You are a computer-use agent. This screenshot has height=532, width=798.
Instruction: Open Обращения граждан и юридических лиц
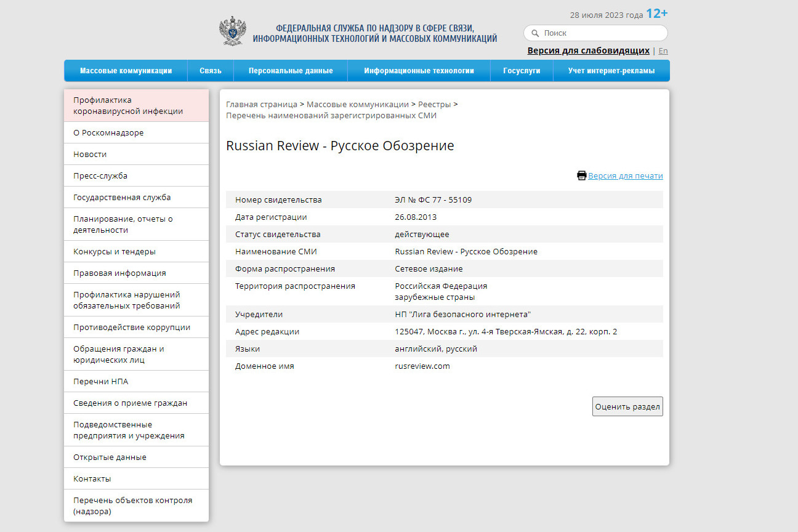[136, 354]
